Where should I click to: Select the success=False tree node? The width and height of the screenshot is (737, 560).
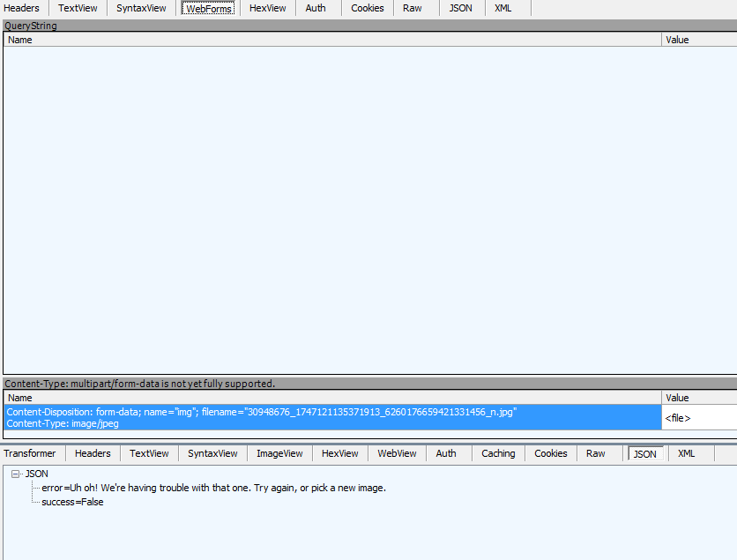[x=72, y=502]
